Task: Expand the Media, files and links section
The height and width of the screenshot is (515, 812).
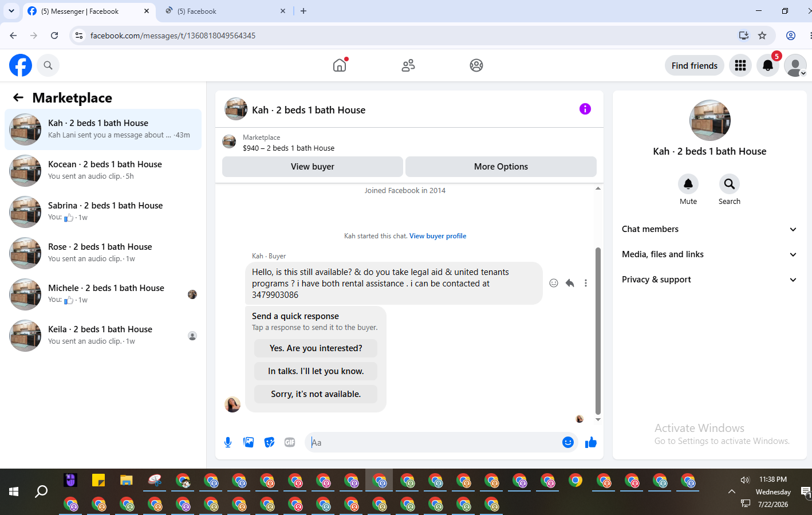Action: click(709, 254)
